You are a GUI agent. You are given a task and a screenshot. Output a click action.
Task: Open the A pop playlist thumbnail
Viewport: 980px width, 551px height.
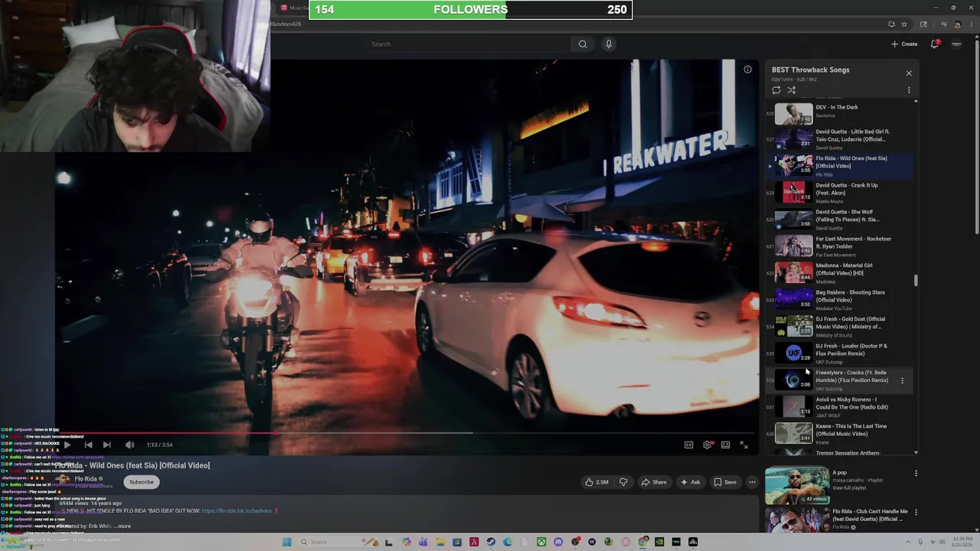point(797,487)
